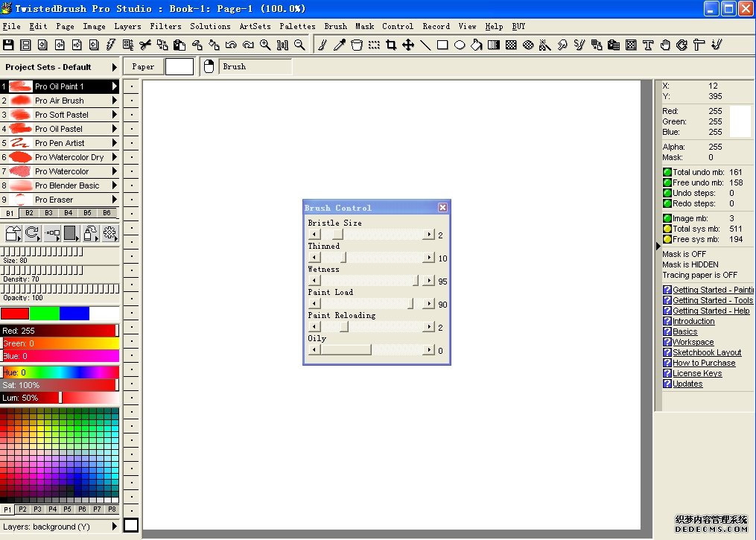Click the Save floppy disk icon
This screenshot has width=756, height=540.
9,45
